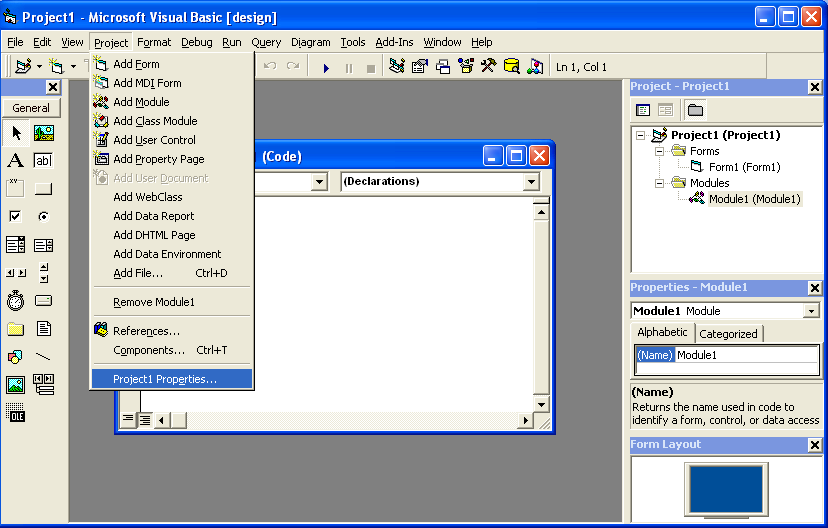The width and height of the screenshot is (828, 528).
Task: Toggle Full Module View in Code window
Action: tap(145, 420)
